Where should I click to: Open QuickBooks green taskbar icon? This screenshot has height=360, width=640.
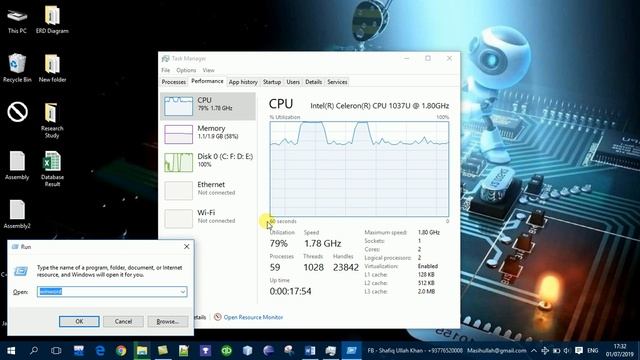[x=227, y=351]
